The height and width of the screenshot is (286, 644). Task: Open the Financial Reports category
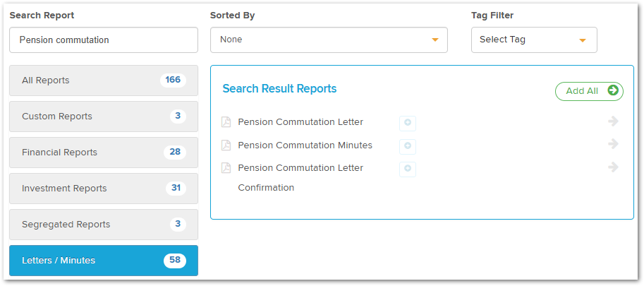click(x=104, y=153)
